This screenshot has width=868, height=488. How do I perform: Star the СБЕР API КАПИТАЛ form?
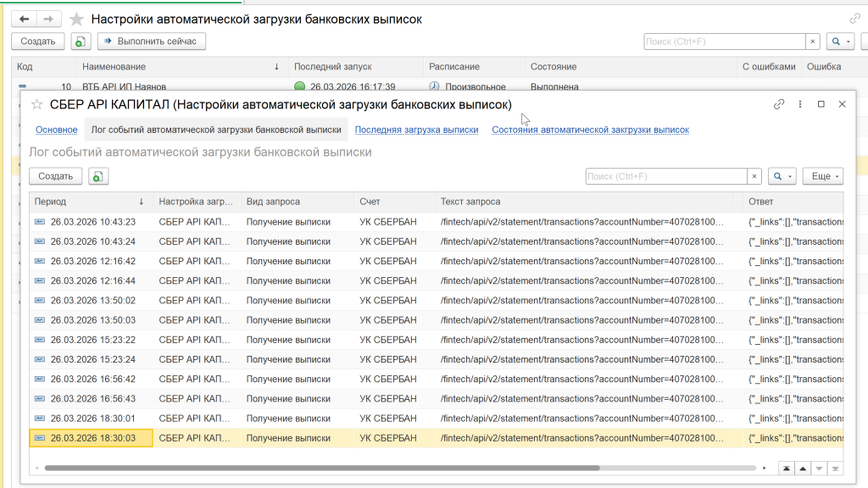click(x=36, y=104)
